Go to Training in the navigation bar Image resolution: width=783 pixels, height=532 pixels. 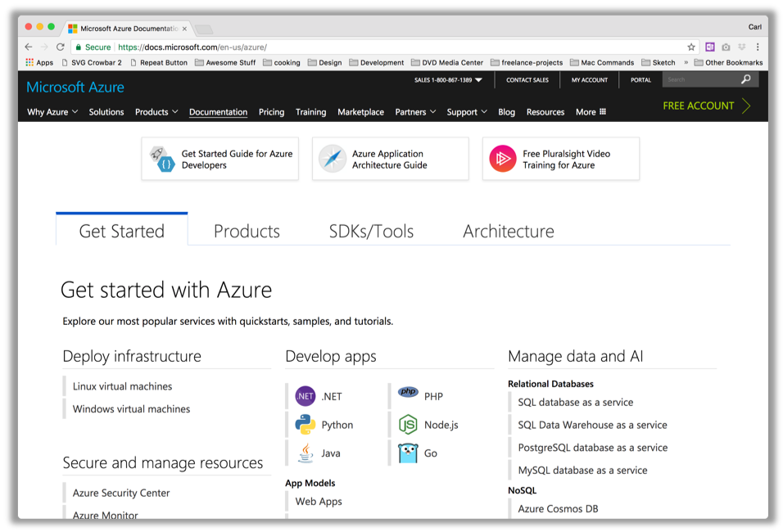(310, 112)
